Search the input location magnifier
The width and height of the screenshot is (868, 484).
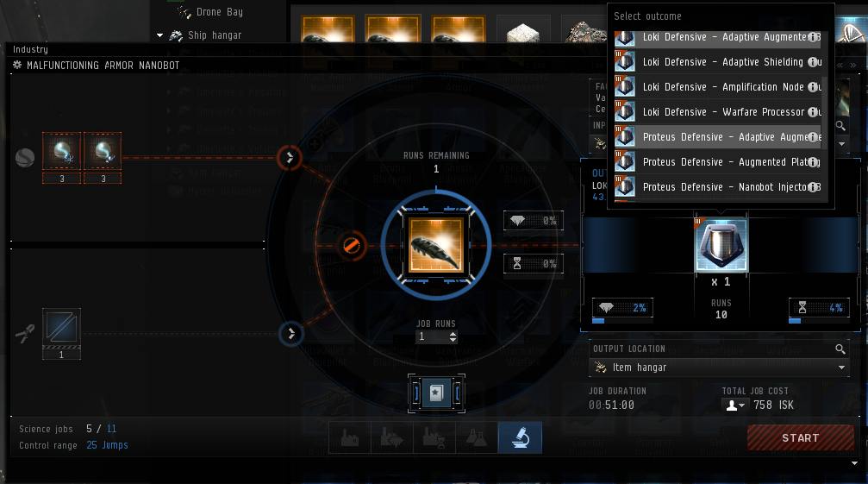(840, 126)
